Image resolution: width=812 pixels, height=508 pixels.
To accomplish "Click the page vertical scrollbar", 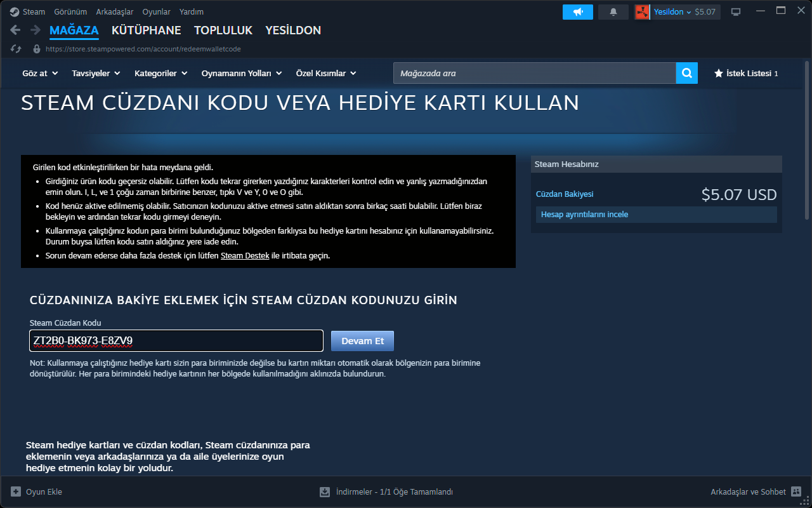I will 806,140.
